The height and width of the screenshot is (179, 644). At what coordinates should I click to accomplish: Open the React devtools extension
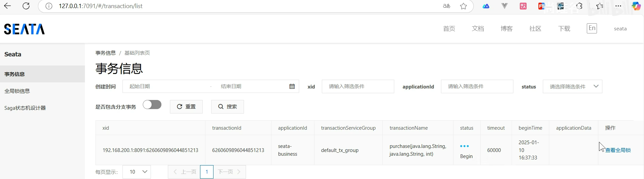tap(560, 6)
